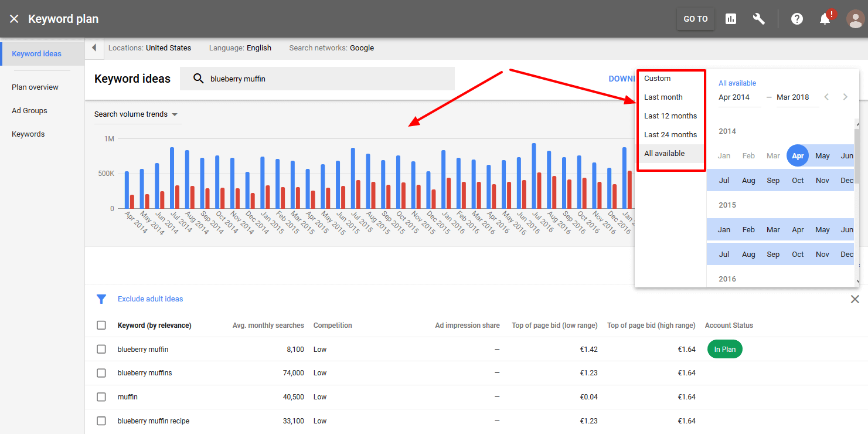Open the Search volume trends dropdown

[137, 114]
